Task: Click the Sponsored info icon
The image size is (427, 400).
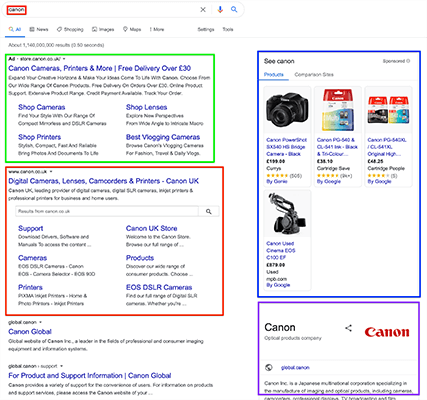Action: pos(408,61)
